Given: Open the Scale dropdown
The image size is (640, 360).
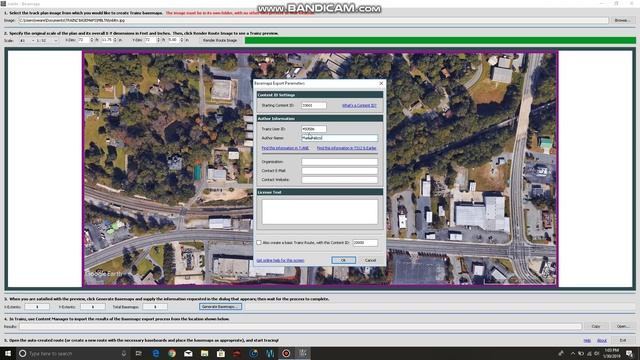Looking at the screenshot, I should click(39, 40).
